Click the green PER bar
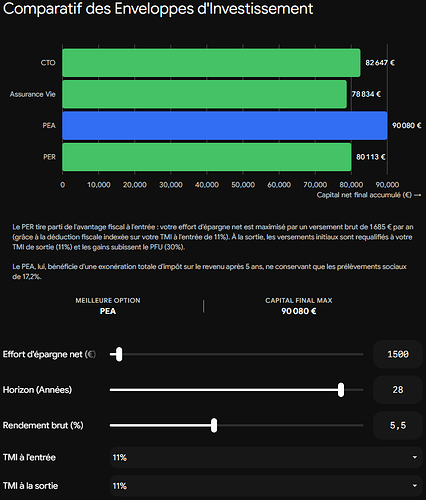The height and width of the screenshot is (500, 426). pos(207,157)
